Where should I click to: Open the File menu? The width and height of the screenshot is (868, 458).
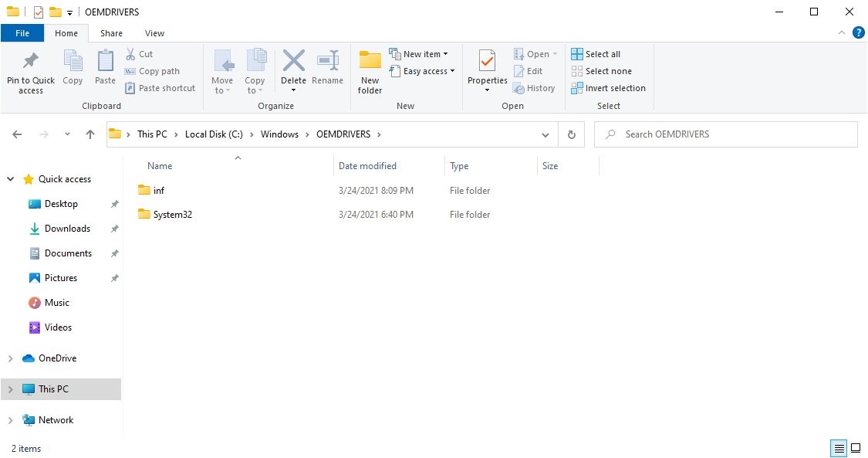[22, 33]
